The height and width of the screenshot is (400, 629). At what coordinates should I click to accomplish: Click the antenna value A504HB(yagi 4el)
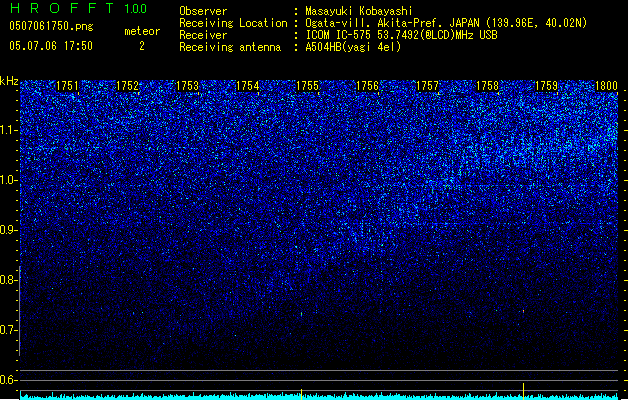353,47
